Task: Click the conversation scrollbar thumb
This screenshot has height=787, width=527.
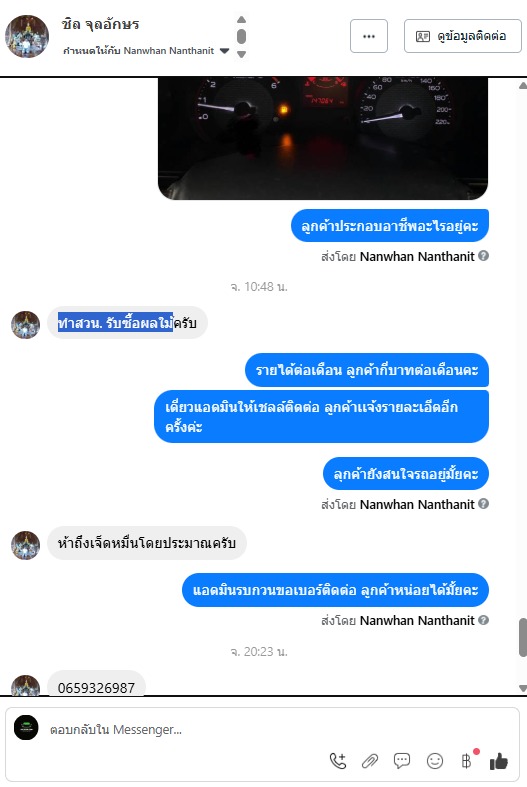Action: (x=522, y=638)
